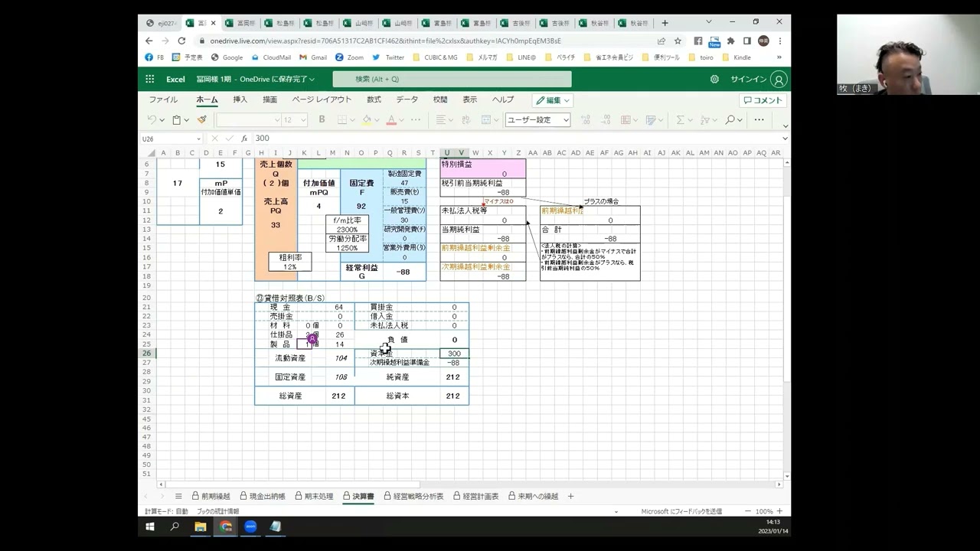The width and height of the screenshot is (980, 551).
Task: Open the 挿入 ribbon tab
Action: coord(240,99)
